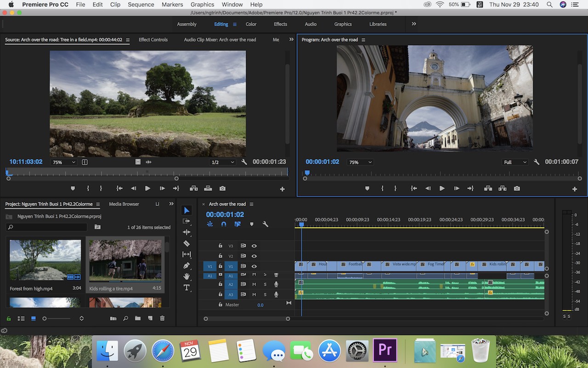Switch to Media Browser tab
The width and height of the screenshot is (588, 368).
(x=124, y=204)
